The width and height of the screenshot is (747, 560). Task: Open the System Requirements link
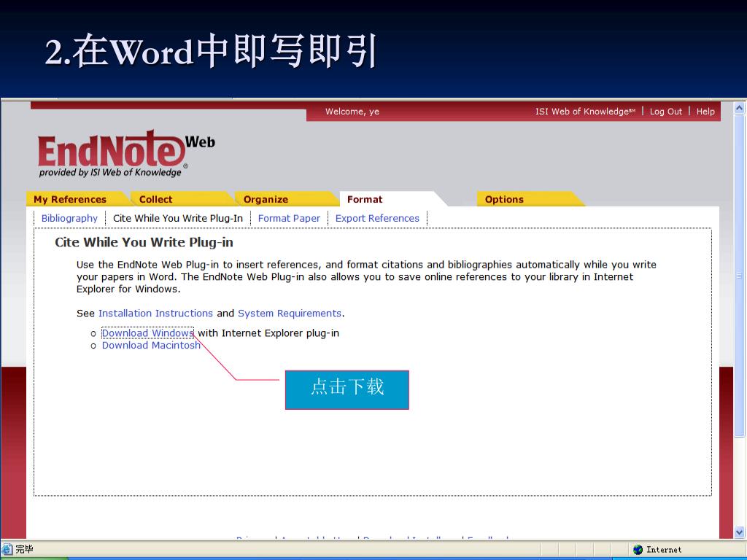289,314
